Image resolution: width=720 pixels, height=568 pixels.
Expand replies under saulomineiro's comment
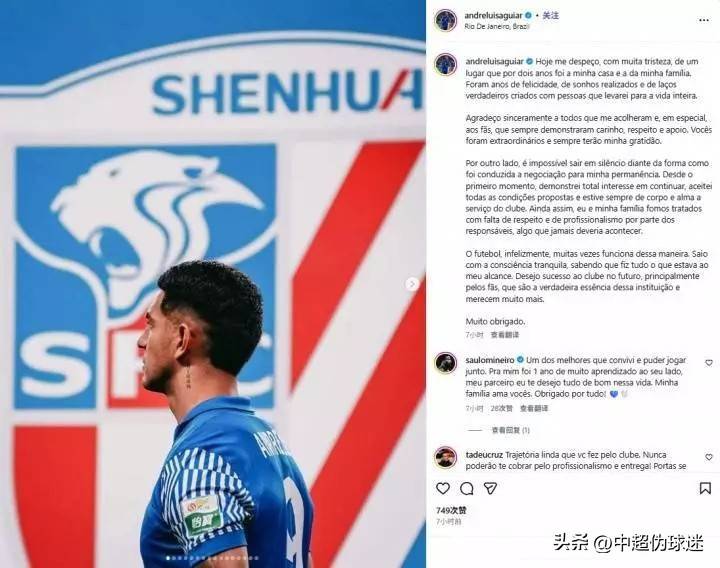tap(511, 430)
